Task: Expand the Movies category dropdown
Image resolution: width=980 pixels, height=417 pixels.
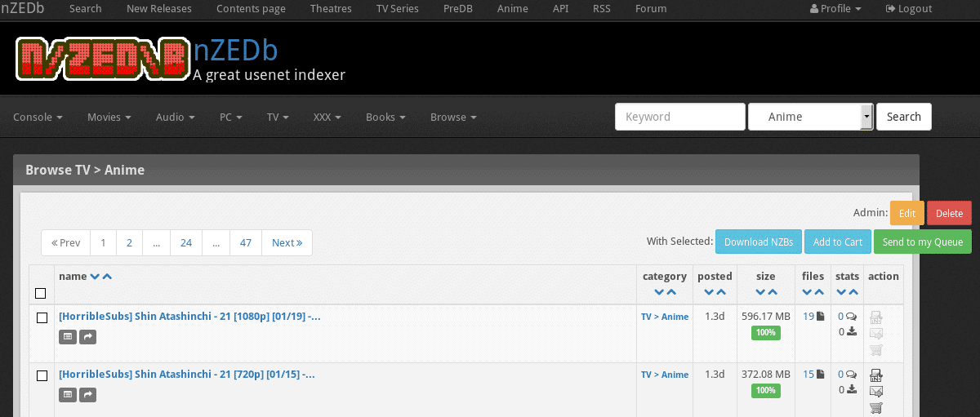Action: (x=109, y=117)
